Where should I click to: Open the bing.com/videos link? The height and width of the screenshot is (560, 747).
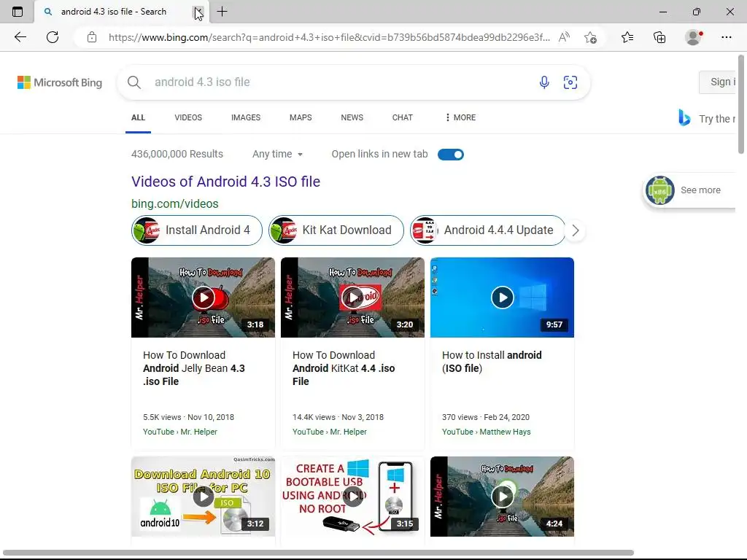(x=175, y=204)
